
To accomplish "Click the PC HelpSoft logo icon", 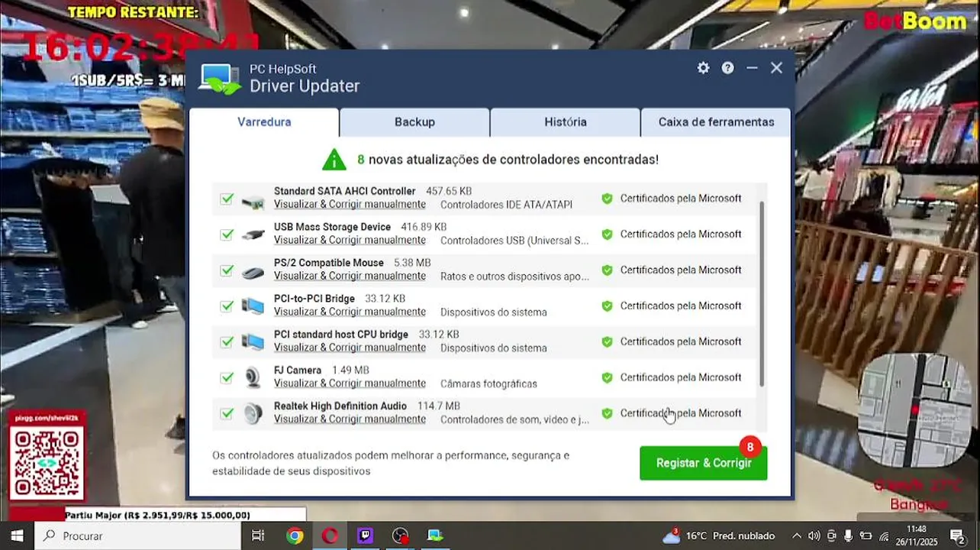I will pyautogui.click(x=220, y=78).
